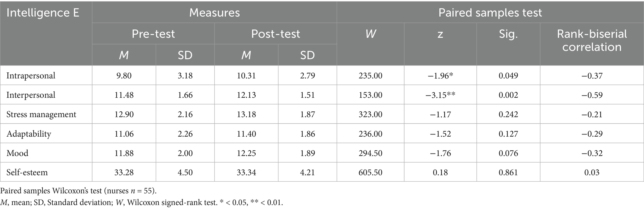Click the Post-test column header
This screenshot has width=644, height=210.
(x=275, y=34)
